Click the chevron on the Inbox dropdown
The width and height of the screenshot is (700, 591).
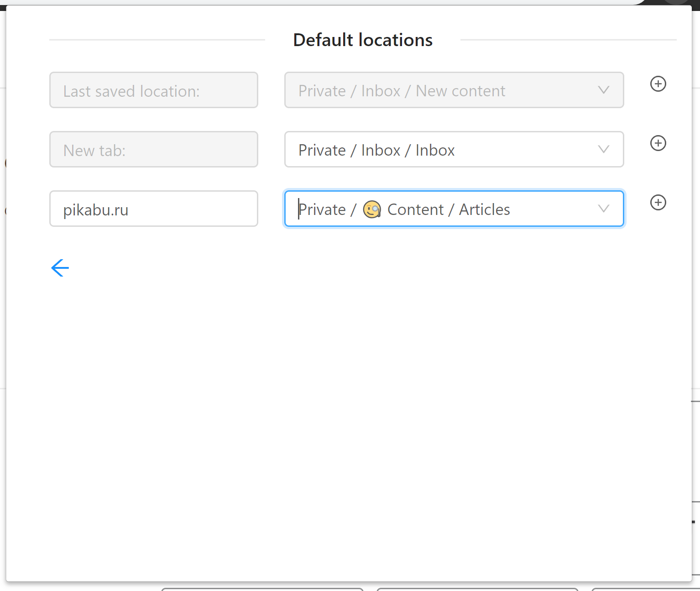click(x=603, y=149)
